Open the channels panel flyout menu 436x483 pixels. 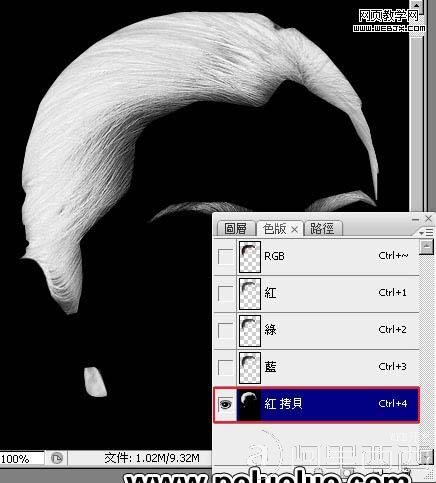[x=426, y=232]
